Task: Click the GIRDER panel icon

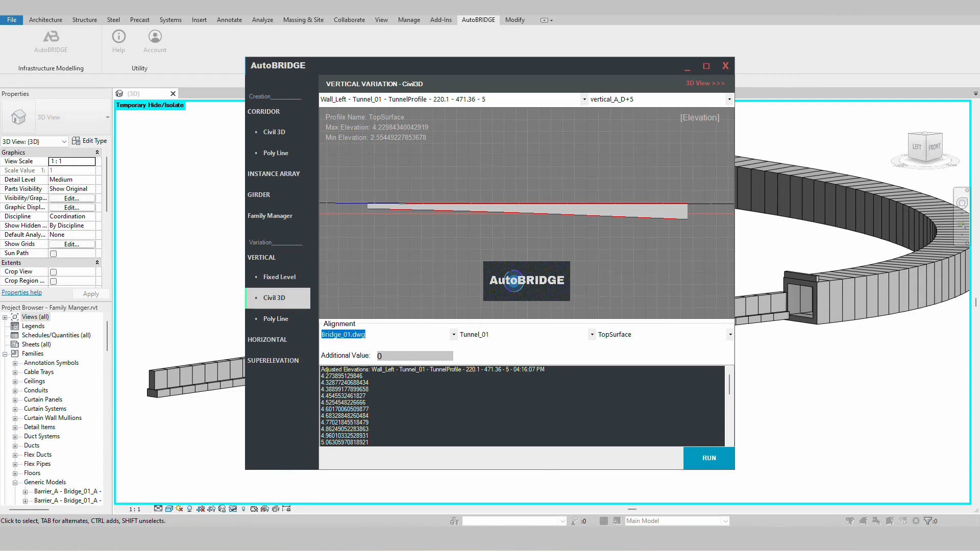Action: tap(260, 194)
